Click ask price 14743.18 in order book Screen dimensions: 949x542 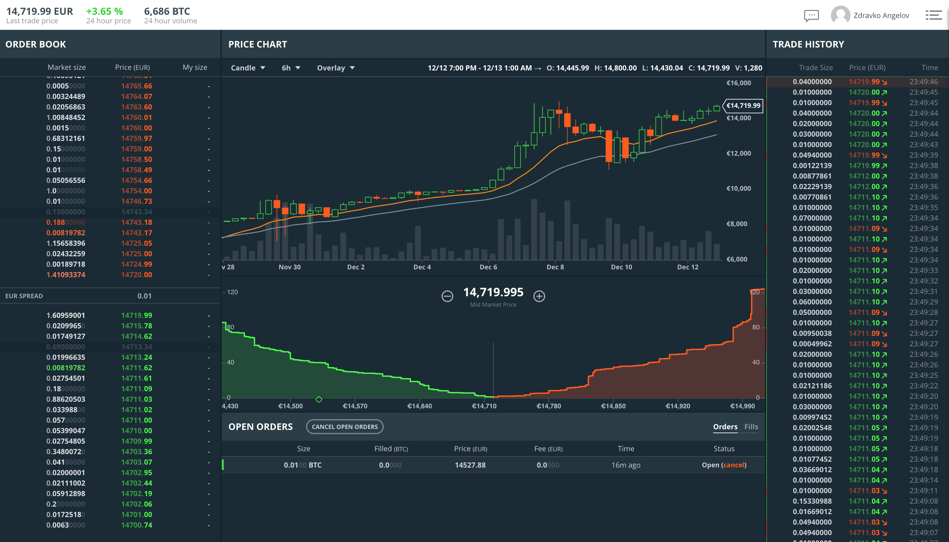(x=137, y=222)
